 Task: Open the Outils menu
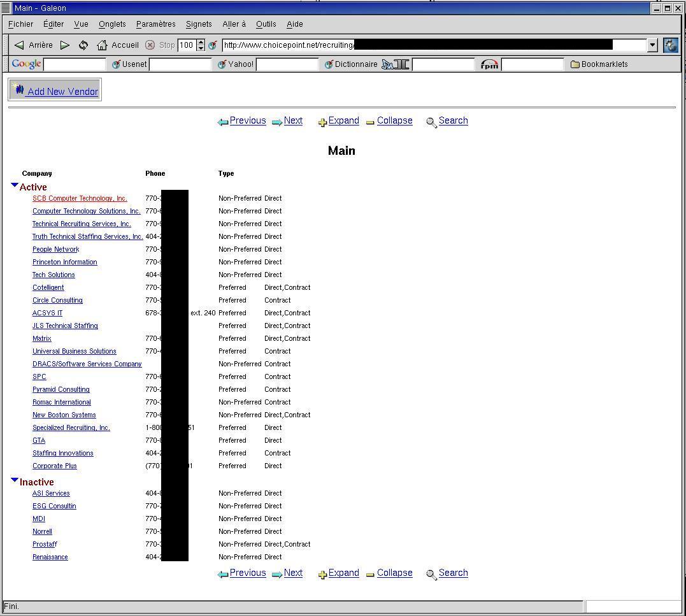point(266,24)
